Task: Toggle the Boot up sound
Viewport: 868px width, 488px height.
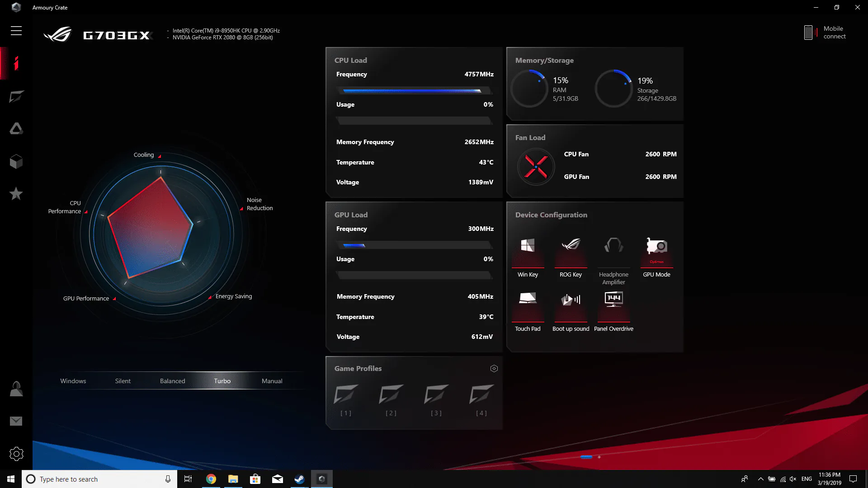Action: (x=571, y=311)
